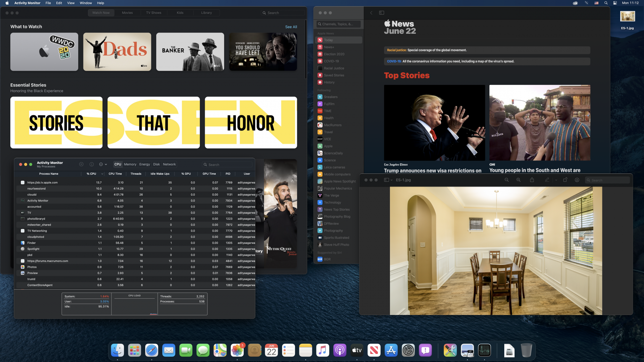This screenshot has height=362, width=644.
Task: Open Safari from the Dock
Action: (152, 350)
